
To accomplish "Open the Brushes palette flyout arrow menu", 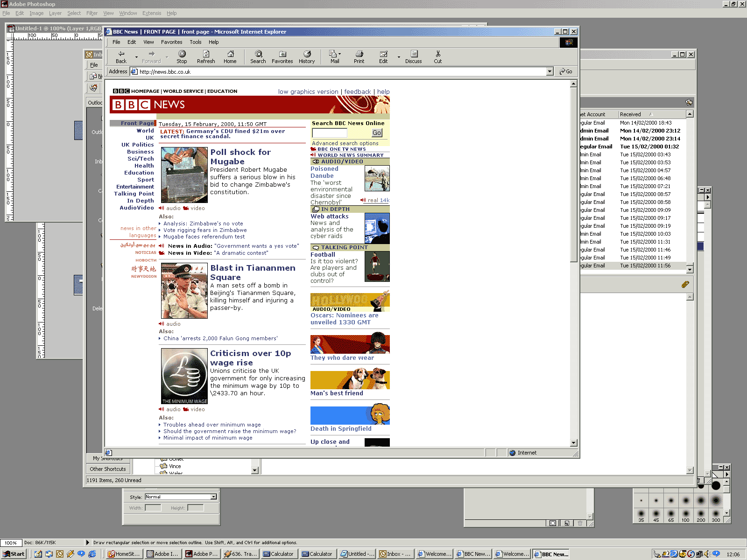I will 727,475.
